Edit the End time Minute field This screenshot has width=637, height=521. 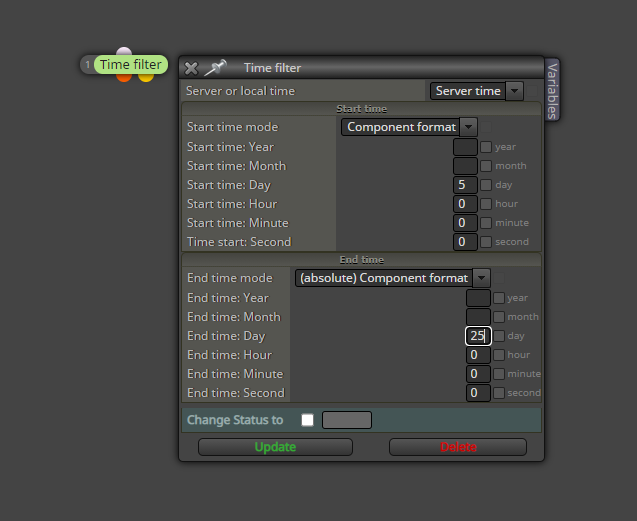(x=478, y=374)
